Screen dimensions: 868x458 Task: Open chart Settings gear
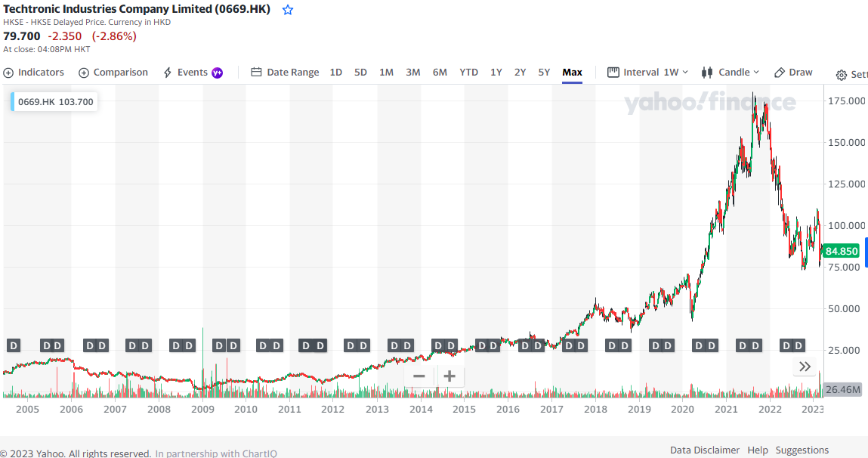tap(842, 75)
